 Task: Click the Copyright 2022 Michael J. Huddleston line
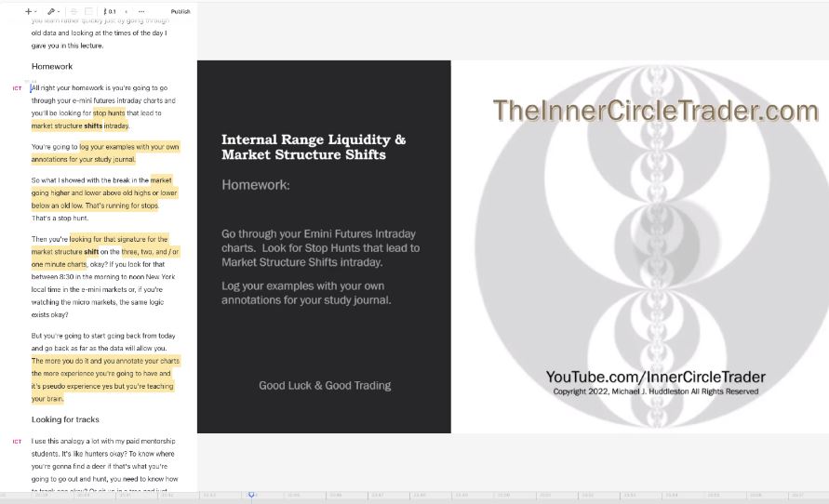click(656, 391)
